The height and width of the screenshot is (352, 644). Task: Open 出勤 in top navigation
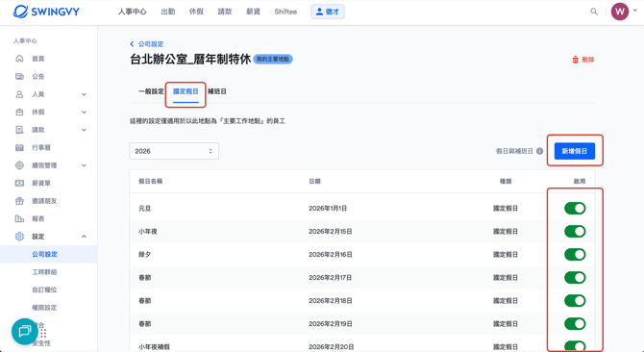[168, 12]
